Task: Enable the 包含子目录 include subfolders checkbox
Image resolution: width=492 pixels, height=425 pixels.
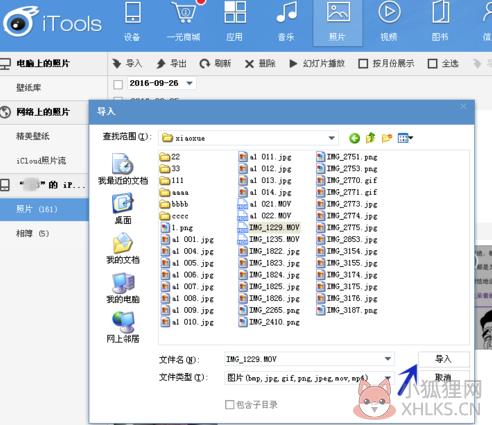Action: pos(229,405)
